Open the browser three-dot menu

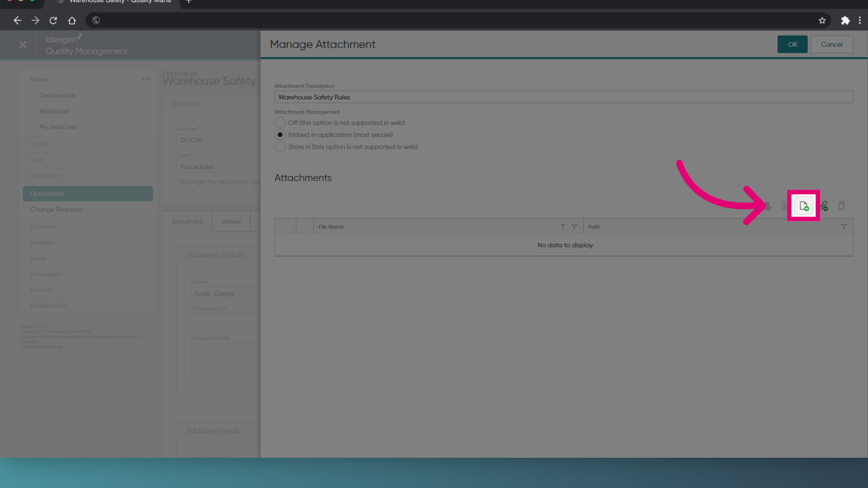coord(860,20)
